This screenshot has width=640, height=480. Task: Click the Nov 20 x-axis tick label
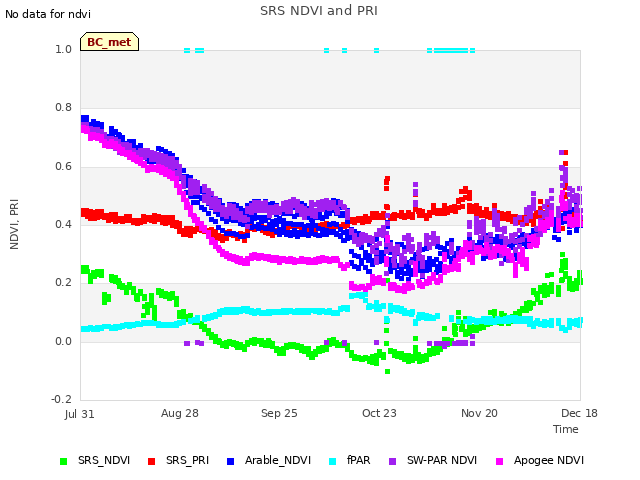(479, 413)
